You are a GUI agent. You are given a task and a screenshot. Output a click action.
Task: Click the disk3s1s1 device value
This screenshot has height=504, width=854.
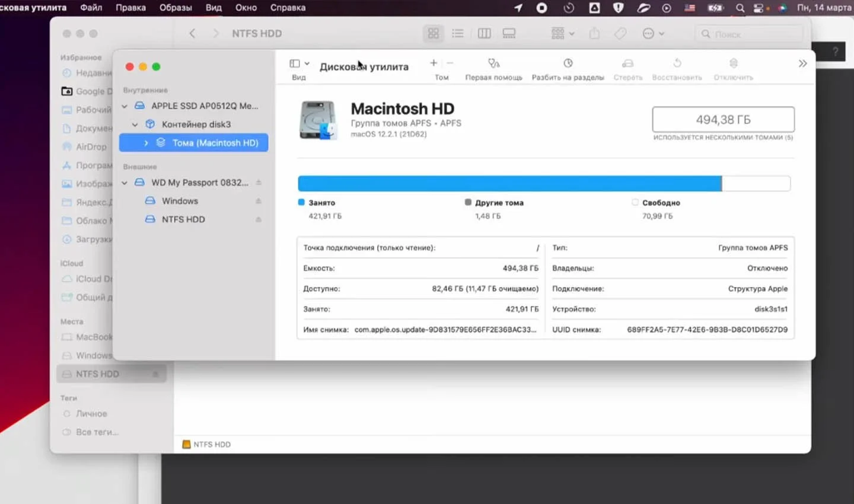coord(771,309)
